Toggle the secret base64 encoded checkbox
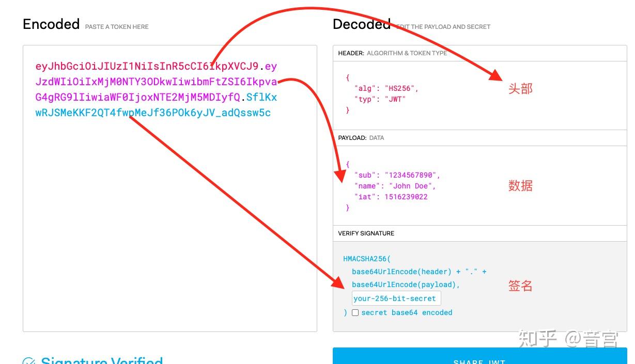Viewport: 635px width, 364px height. 355,312
